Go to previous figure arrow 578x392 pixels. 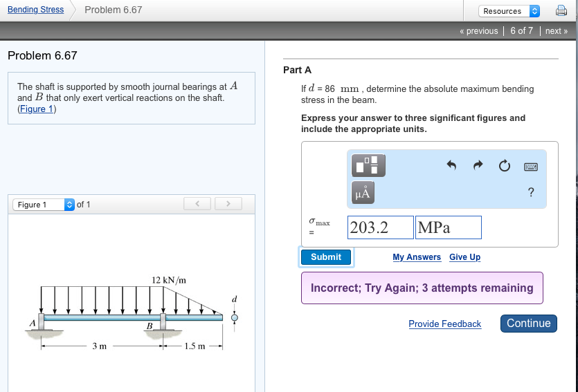click(x=197, y=203)
